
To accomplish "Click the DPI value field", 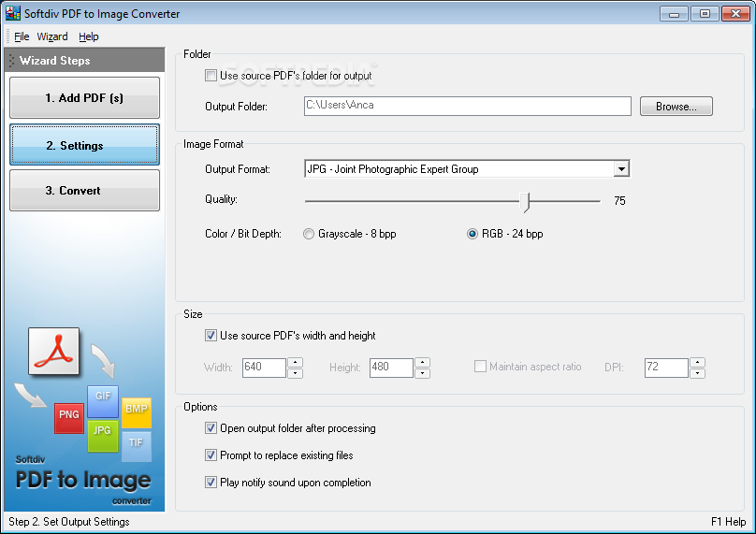I will coord(666,368).
